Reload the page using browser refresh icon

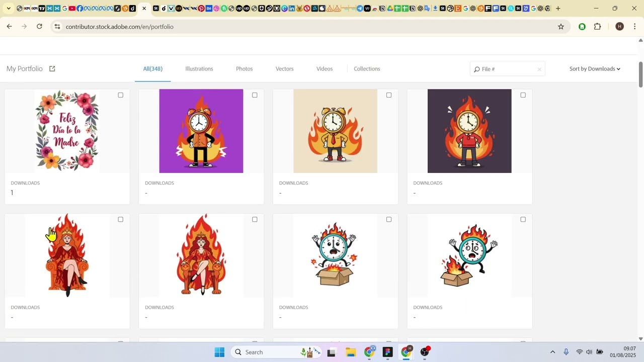[39, 27]
